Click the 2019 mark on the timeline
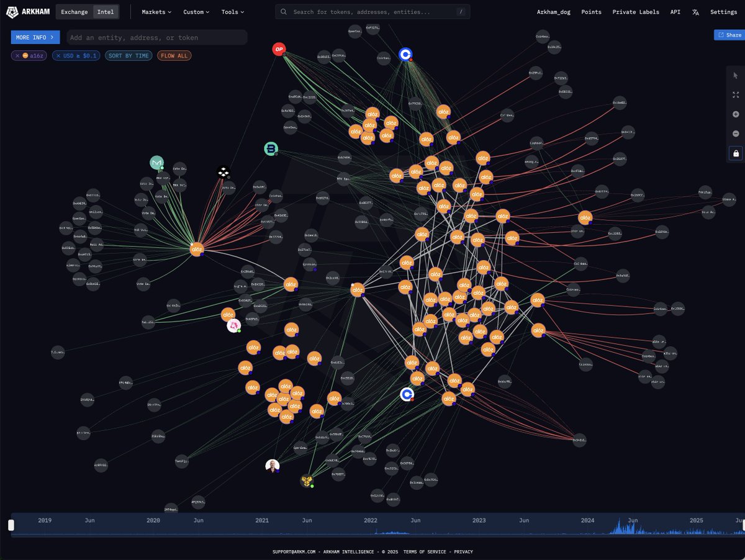 pyautogui.click(x=45, y=520)
